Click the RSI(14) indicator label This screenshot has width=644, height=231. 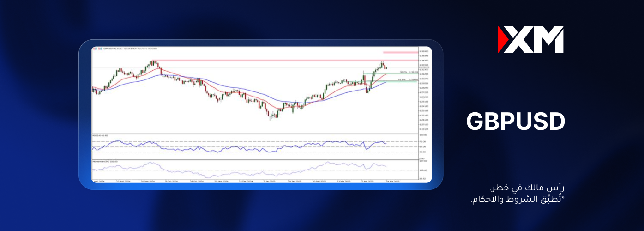[100, 136]
